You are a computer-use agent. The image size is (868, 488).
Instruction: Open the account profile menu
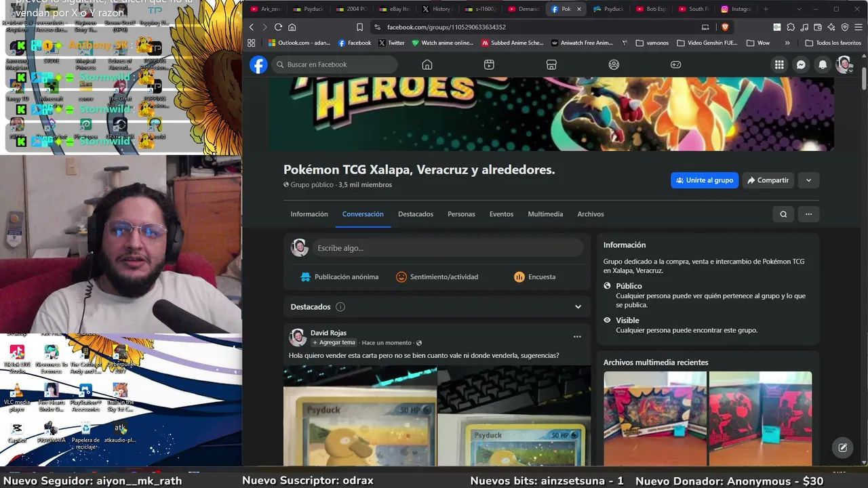[x=844, y=64]
